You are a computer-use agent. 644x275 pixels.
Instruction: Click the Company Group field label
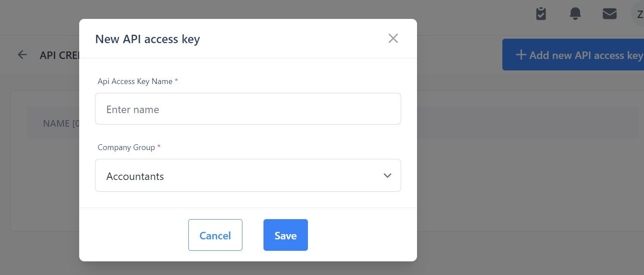126,147
